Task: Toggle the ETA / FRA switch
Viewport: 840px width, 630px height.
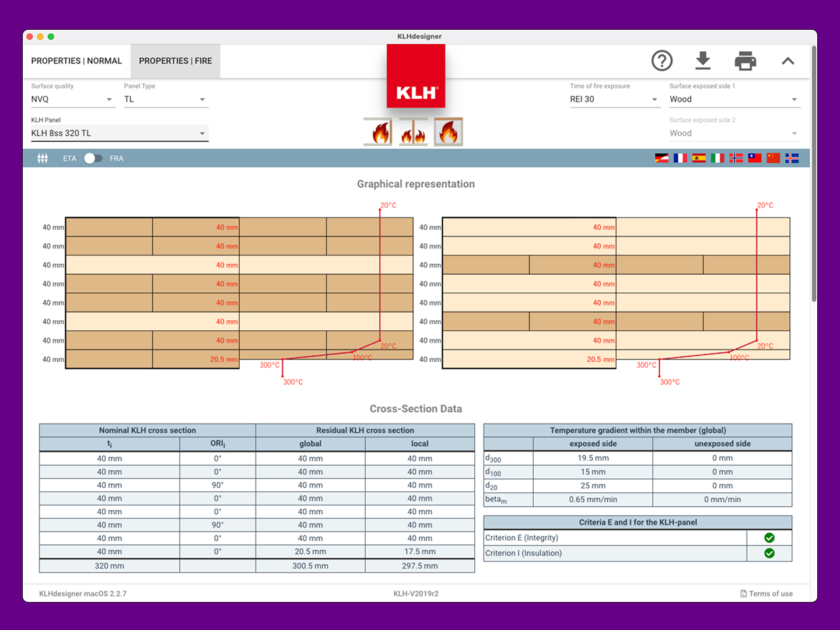Action: pos(93,158)
